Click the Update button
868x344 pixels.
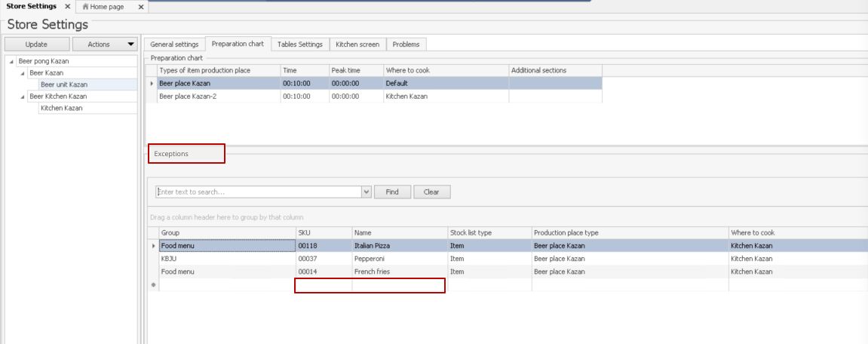36,45
